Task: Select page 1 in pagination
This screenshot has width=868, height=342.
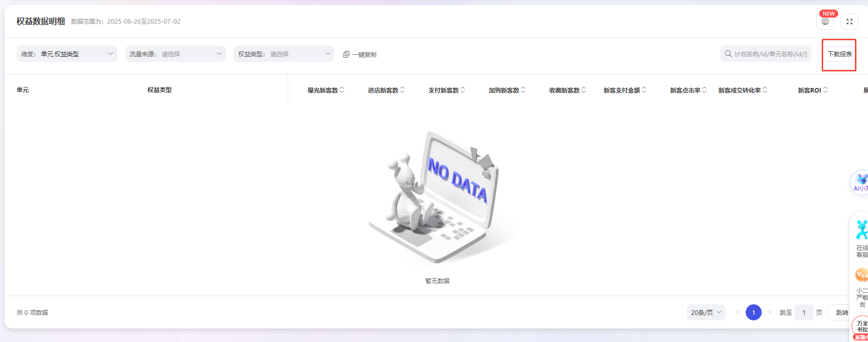Action: tap(753, 312)
